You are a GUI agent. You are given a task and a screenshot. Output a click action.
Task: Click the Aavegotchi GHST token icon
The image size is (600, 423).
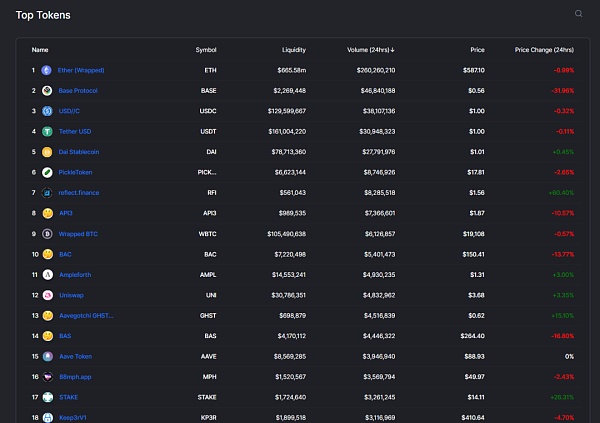(x=48, y=315)
